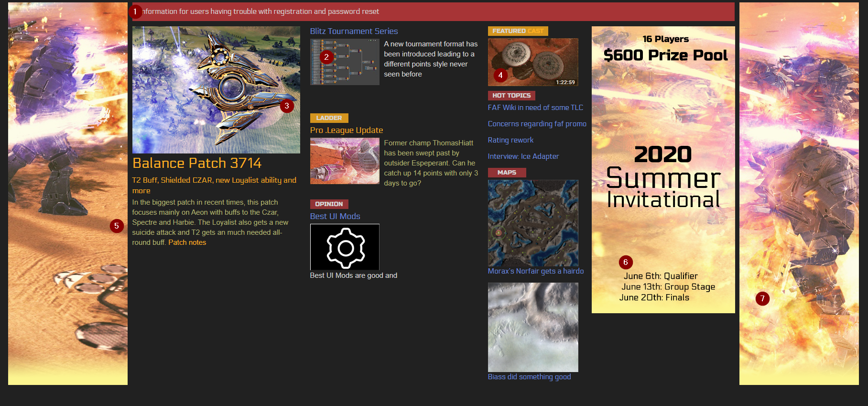Open Biass did something good link

(x=529, y=377)
